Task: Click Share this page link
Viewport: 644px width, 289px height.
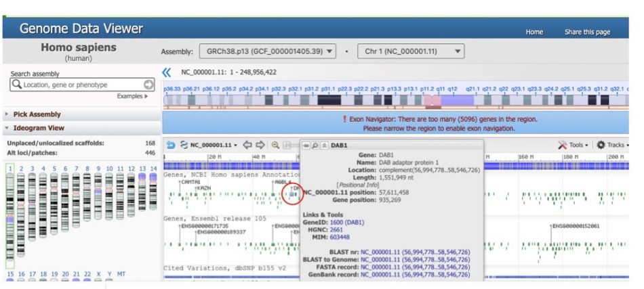Action: click(587, 32)
